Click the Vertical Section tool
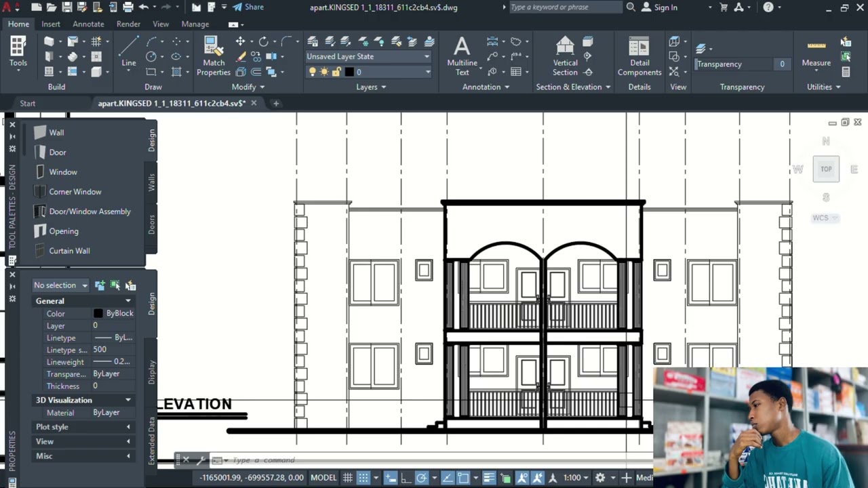This screenshot has height=488, width=868. click(565, 56)
